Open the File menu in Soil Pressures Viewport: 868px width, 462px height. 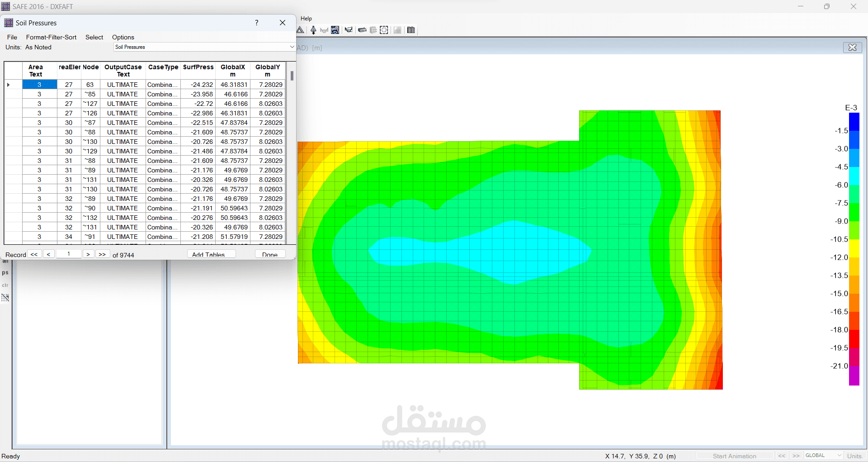[12, 37]
